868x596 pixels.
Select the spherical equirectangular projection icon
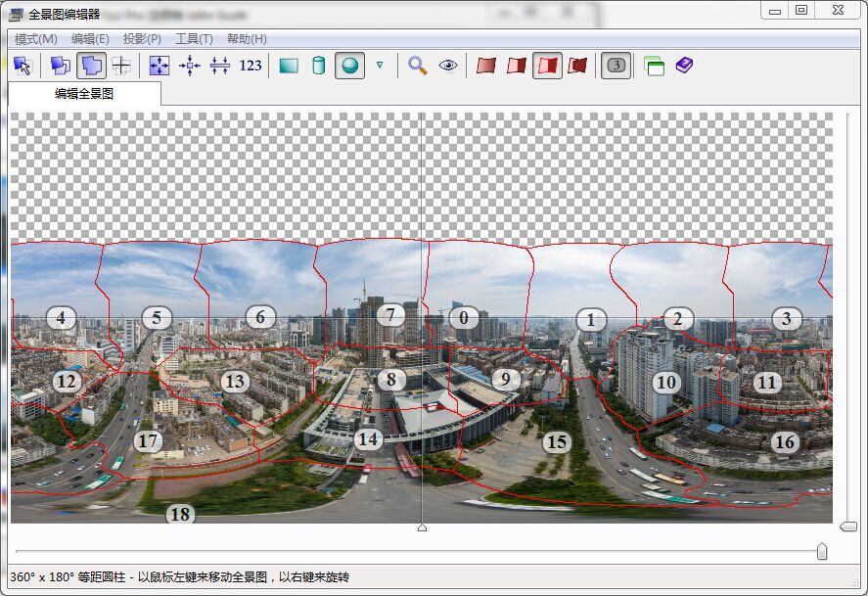pos(350,66)
